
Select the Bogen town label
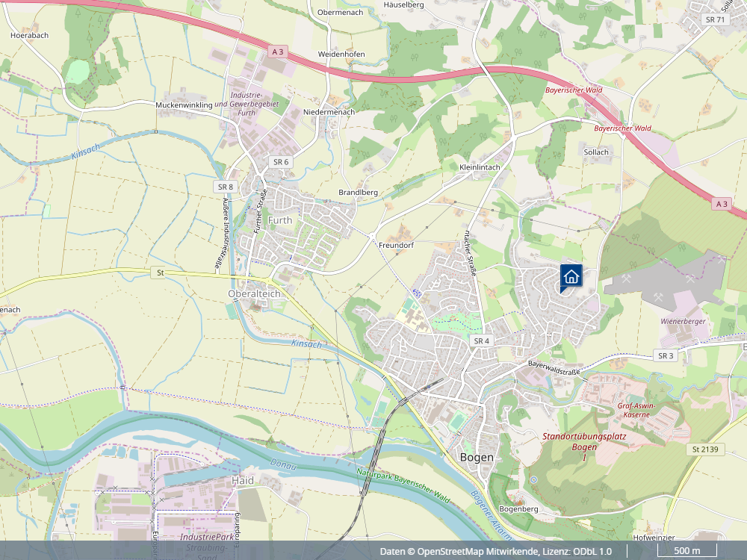(x=477, y=457)
